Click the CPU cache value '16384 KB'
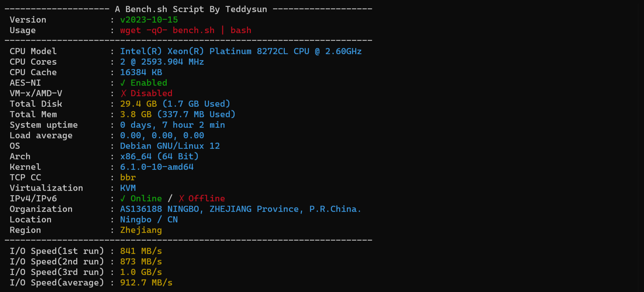Image resolution: width=644 pixels, height=292 pixels. (x=141, y=72)
